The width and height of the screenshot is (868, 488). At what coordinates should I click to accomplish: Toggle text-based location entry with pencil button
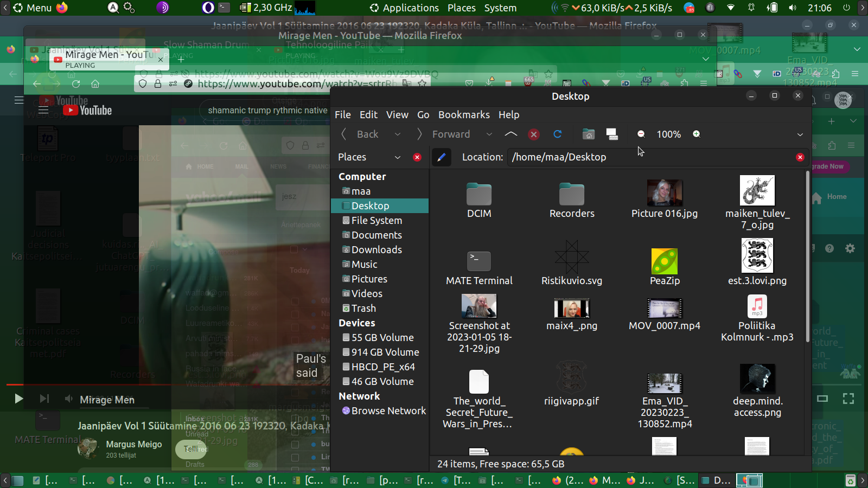tap(442, 157)
